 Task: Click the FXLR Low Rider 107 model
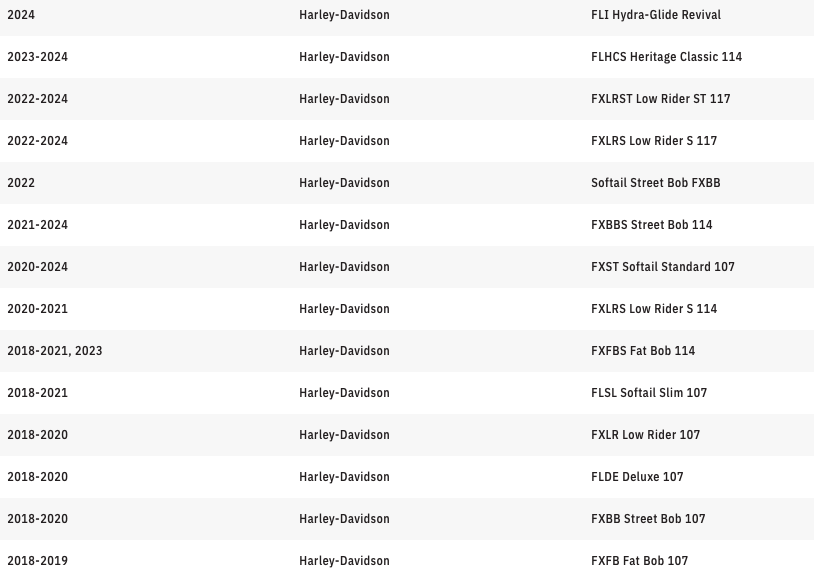[645, 435]
